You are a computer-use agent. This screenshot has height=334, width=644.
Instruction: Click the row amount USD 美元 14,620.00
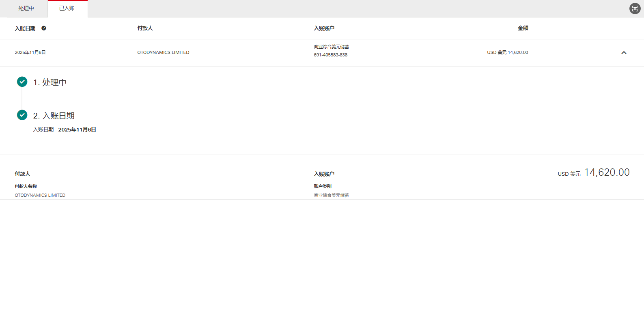[x=507, y=53]
